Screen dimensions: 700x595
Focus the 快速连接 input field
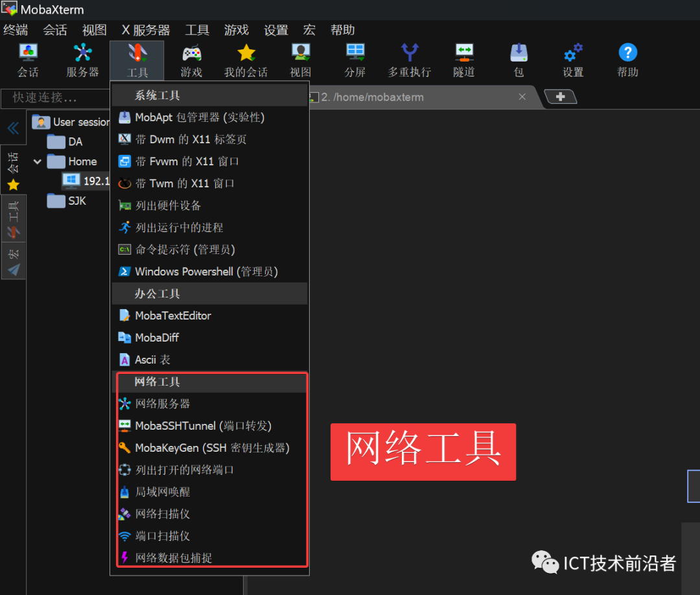click(56, 98)
